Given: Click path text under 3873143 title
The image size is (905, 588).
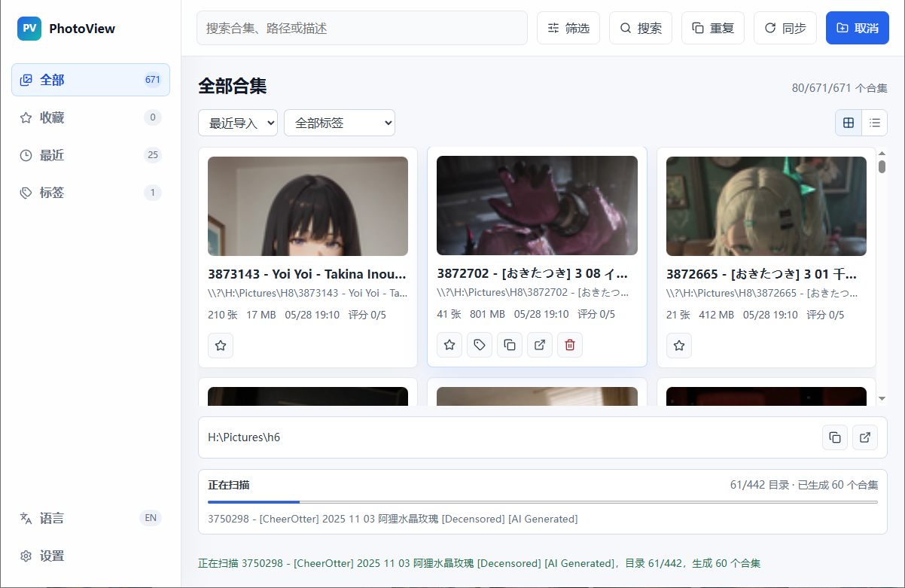Looking at the screenshot, I should [307, 293].
